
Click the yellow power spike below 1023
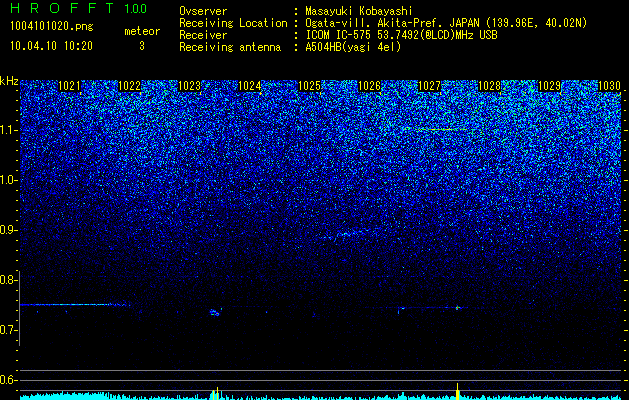(x=215, y=393)
